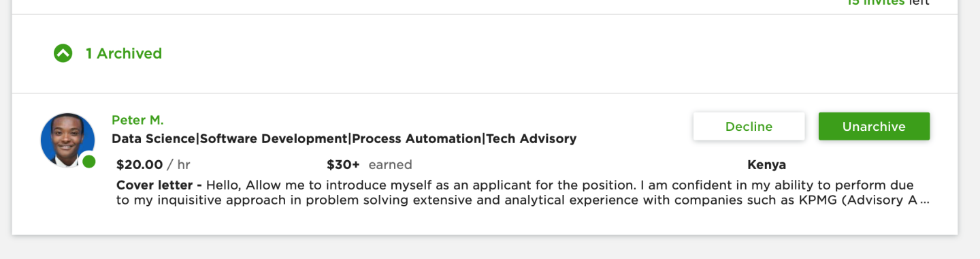Click the "1 Archived" section label

[124, 53]
